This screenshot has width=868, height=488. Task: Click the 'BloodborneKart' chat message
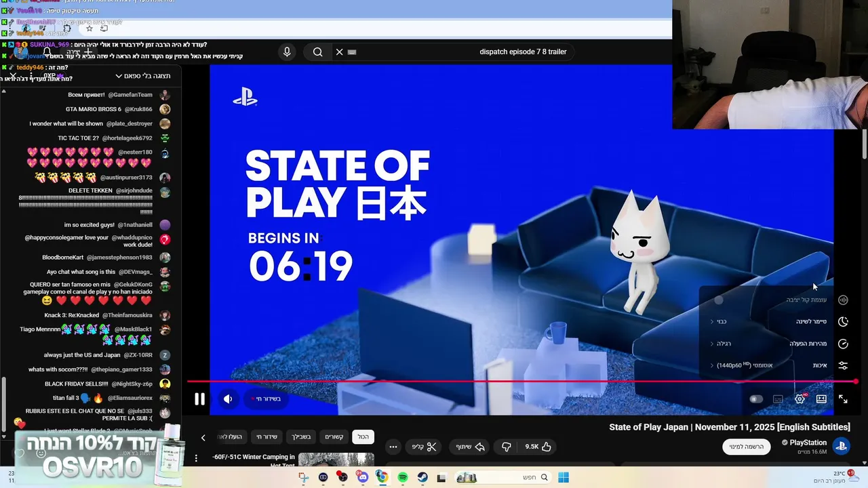[x=98, y=258]
